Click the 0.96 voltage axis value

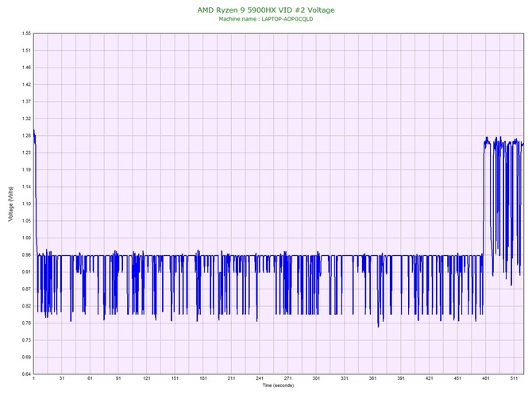(26, 254)
